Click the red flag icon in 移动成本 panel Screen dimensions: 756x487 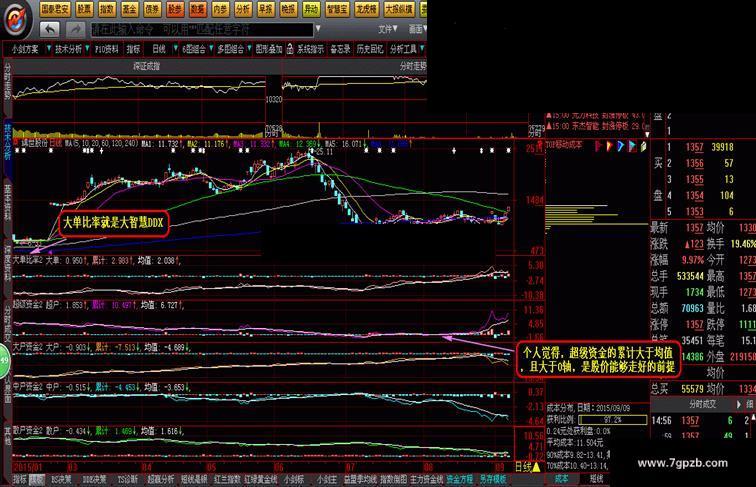pos(598,146)
